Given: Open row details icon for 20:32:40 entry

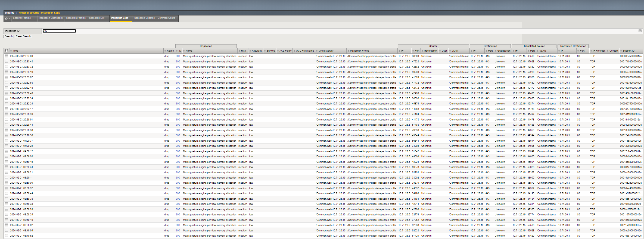Looking at the screenshot, I should tap(7, 93).
